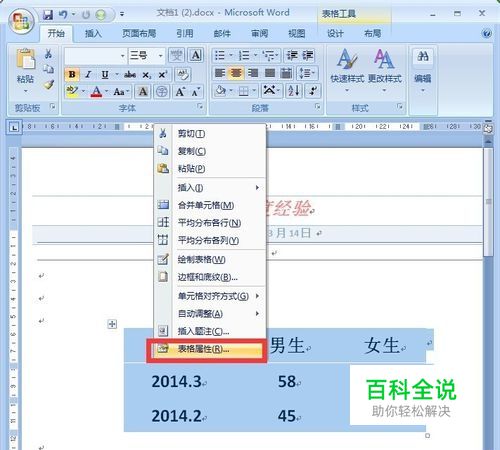Image resolution: width=500 pixels, height=450 pixels.
Task: Click the Enclose Characters icon
Action: pos(162,91)
